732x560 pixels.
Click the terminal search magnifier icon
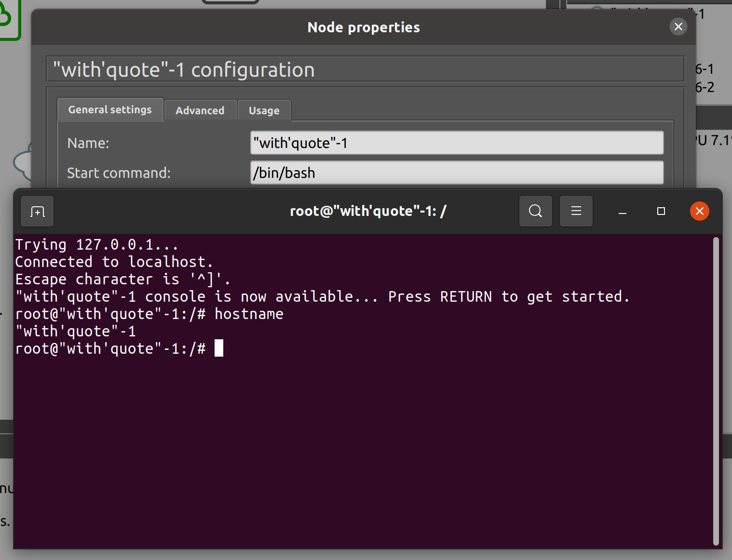point(535,211)
